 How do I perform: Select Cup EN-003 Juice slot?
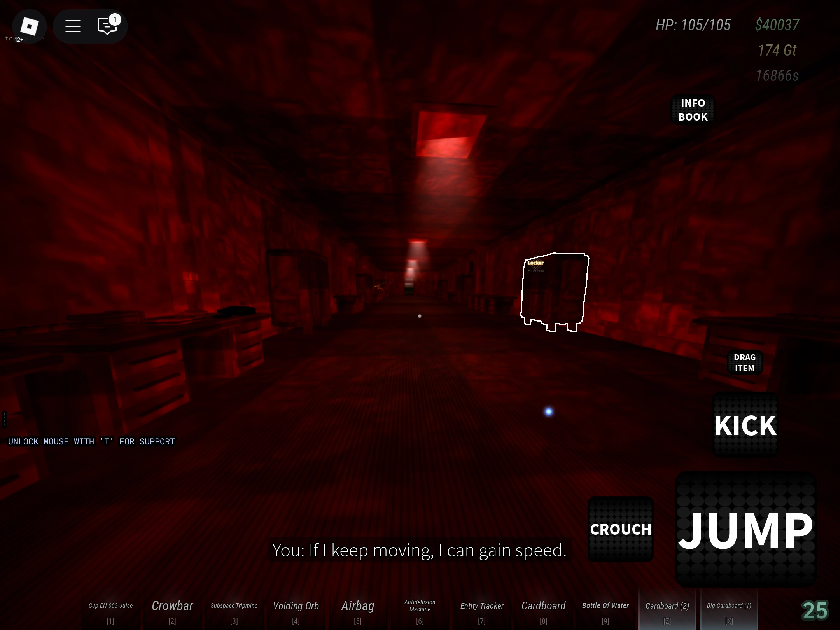point(110,609)
